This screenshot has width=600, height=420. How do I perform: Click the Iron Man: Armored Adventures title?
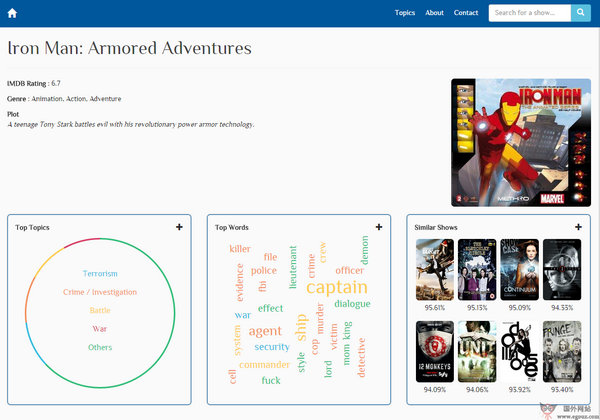click(129, 48)
